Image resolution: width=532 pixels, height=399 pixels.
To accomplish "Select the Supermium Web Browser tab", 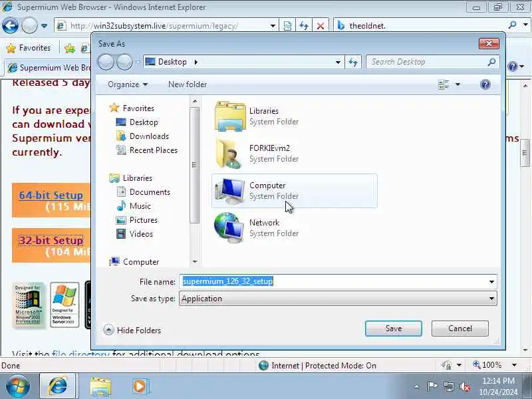I will 49,68.
